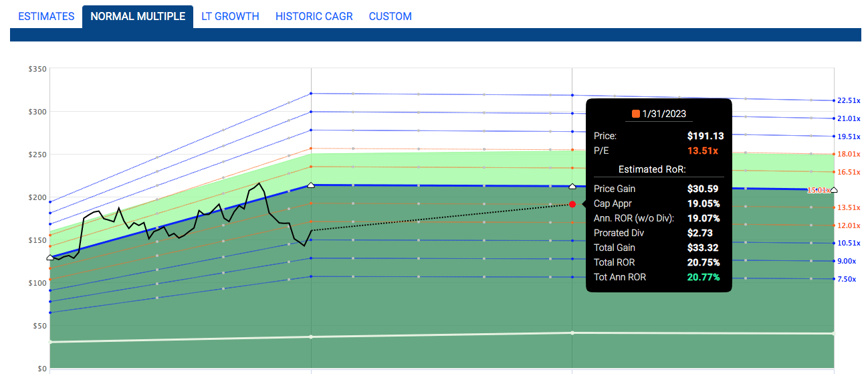Click the 19.51x multiple label

click(x=849, y=136)
